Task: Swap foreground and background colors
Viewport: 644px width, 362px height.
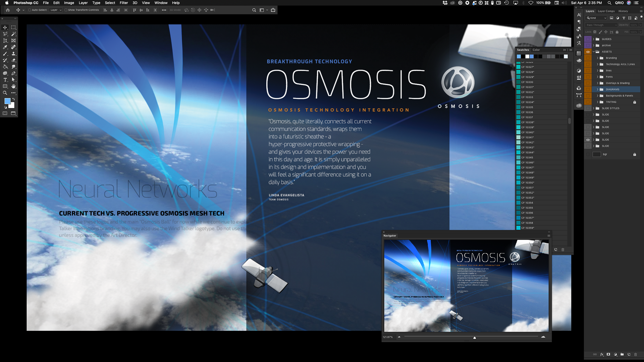Action: (x=13, y=99)
